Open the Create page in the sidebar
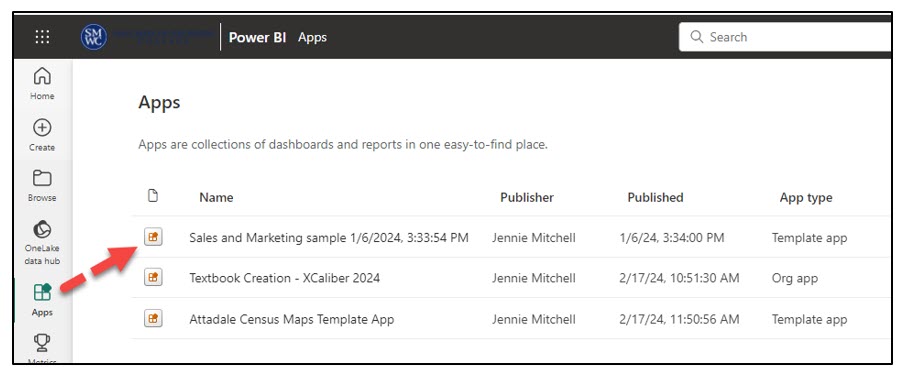Screen dimensions: 904x375 point(42,136)
